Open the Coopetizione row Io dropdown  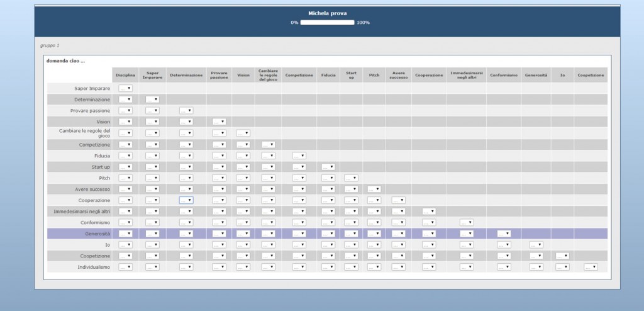coord(562,256)
